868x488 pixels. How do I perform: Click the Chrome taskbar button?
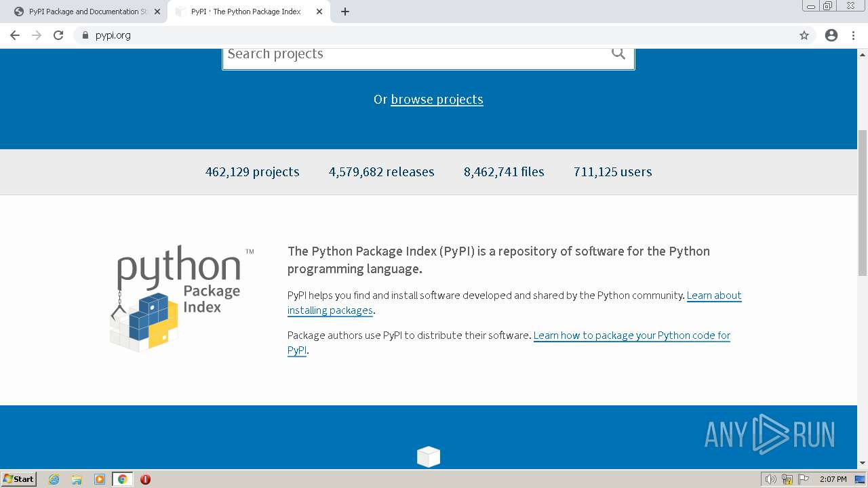pyautogui.click(x=122, y=479)
